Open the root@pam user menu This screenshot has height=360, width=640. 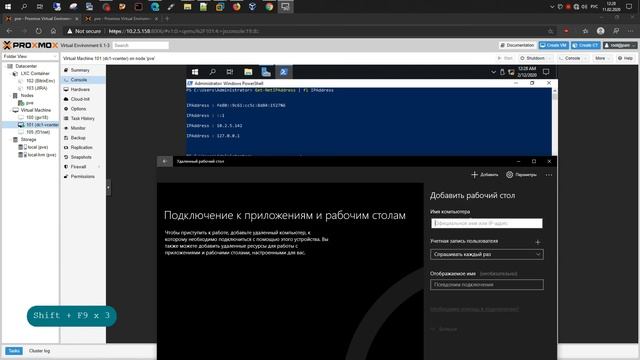point(619,45)
